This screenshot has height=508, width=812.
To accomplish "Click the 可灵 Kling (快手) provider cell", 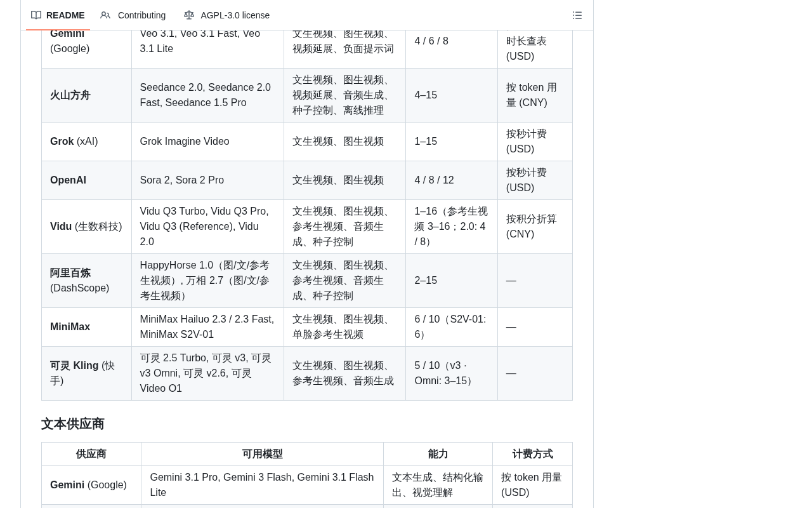I will 86,373.
